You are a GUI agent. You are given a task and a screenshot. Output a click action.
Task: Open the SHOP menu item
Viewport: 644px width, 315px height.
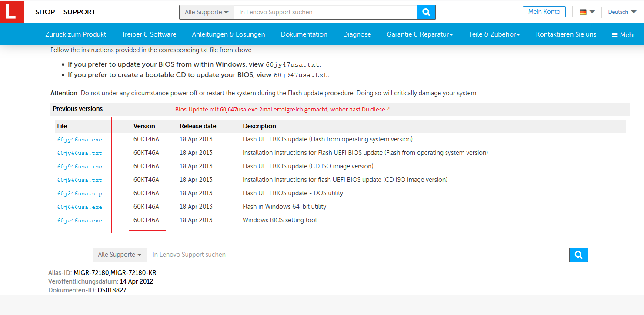point(45,12)
